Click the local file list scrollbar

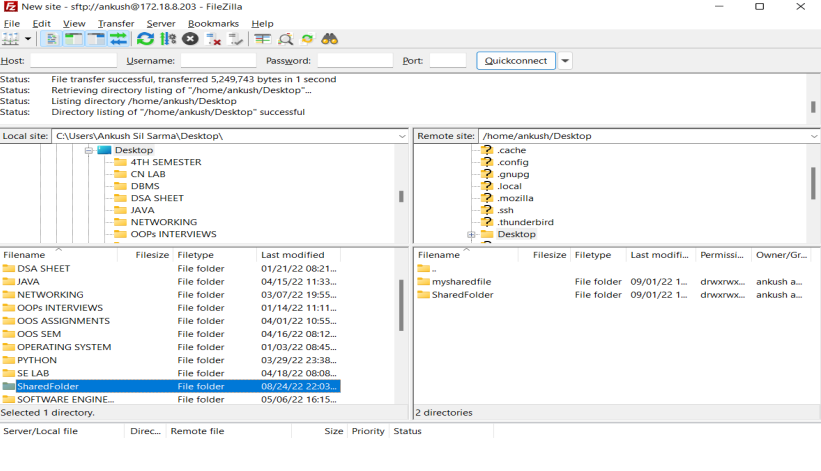click(401, 305)
